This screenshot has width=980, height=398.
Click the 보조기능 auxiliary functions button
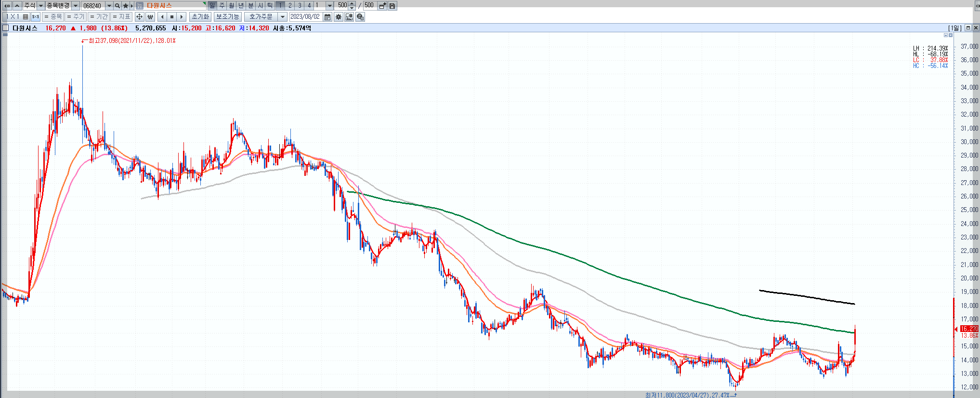[227, 17]
